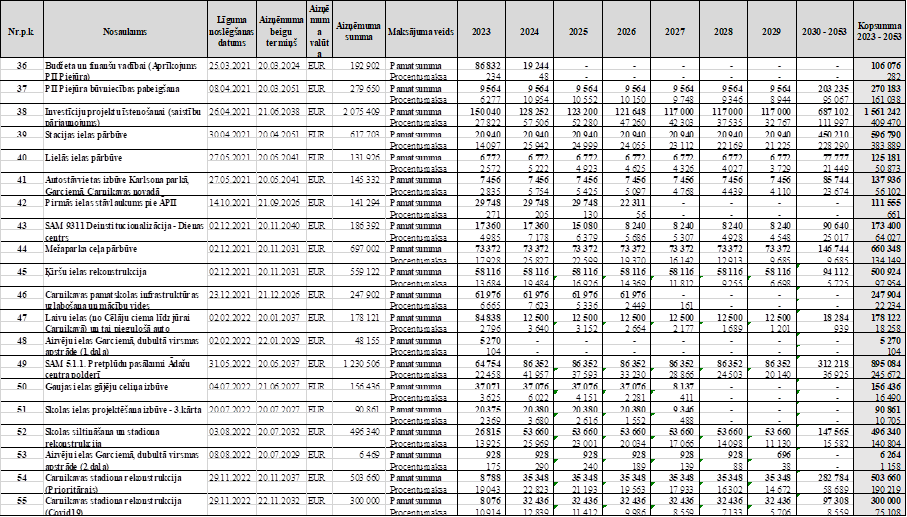Click '15 080' cell in 2025 column
The image size is (907, 517).
pos(577,228)
